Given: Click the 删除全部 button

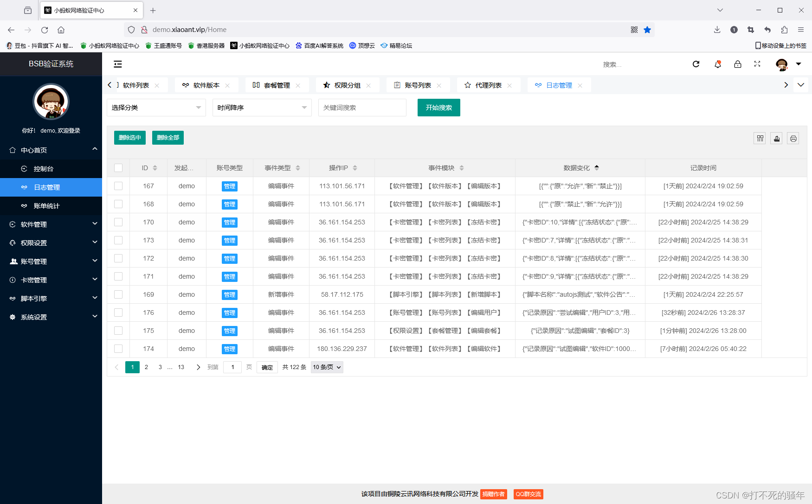Looking at the screenshot, I should pyautogui.click(x=168, y=138).
